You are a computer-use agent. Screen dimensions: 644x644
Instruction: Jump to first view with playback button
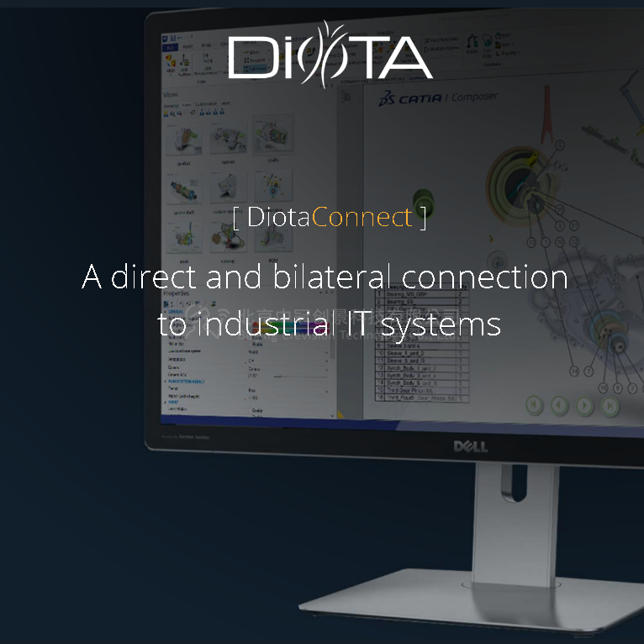click(535, 405)
